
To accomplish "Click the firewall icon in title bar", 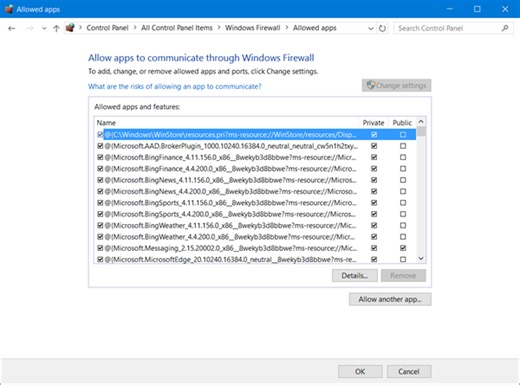I will click(9, 9).
